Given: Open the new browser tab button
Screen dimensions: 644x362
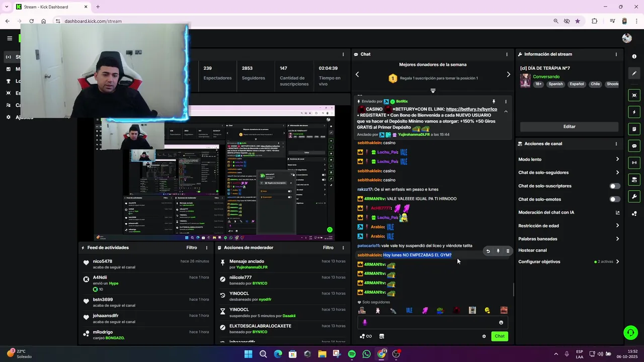Looking at the screenshot, I should (98, 7).
